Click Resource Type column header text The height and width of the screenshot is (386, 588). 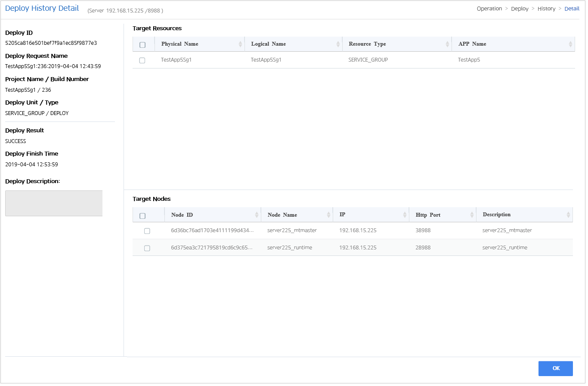click(x=367, y=44)
